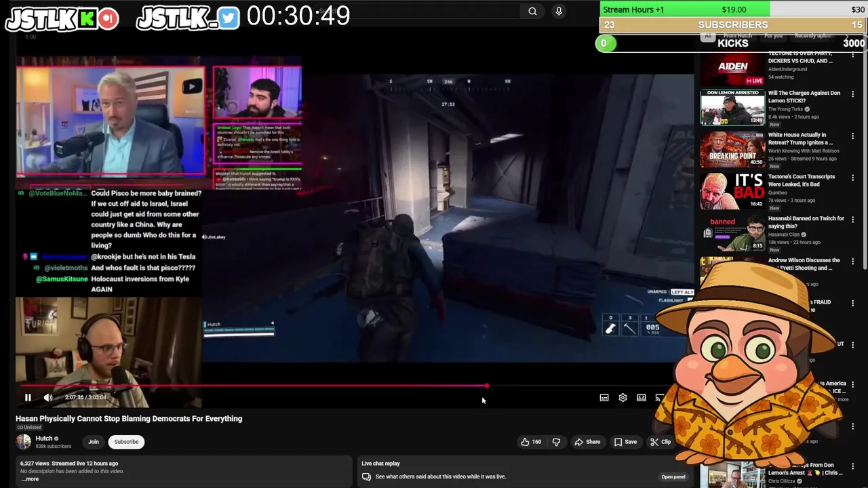Viewport: 868px width, 488px height.
Task: Click the main video player area
Action: click(355, 217)
